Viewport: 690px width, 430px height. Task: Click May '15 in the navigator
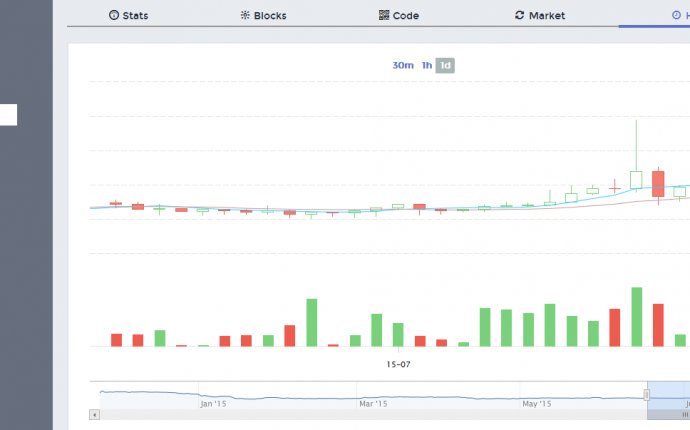coord(536,404)
